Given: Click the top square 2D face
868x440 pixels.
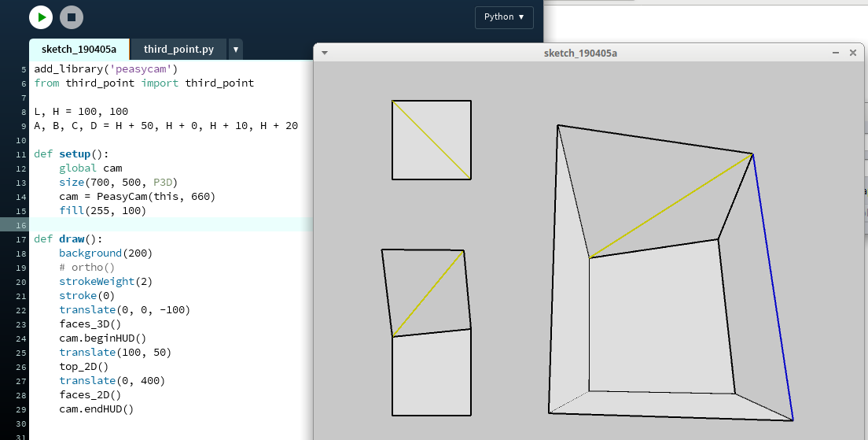Looking at the screenshot, I should (431, 139).
